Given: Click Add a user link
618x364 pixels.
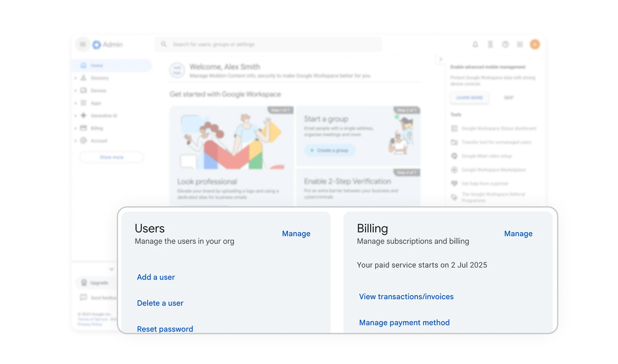Looking at the screenshot, I should point(156,277).
